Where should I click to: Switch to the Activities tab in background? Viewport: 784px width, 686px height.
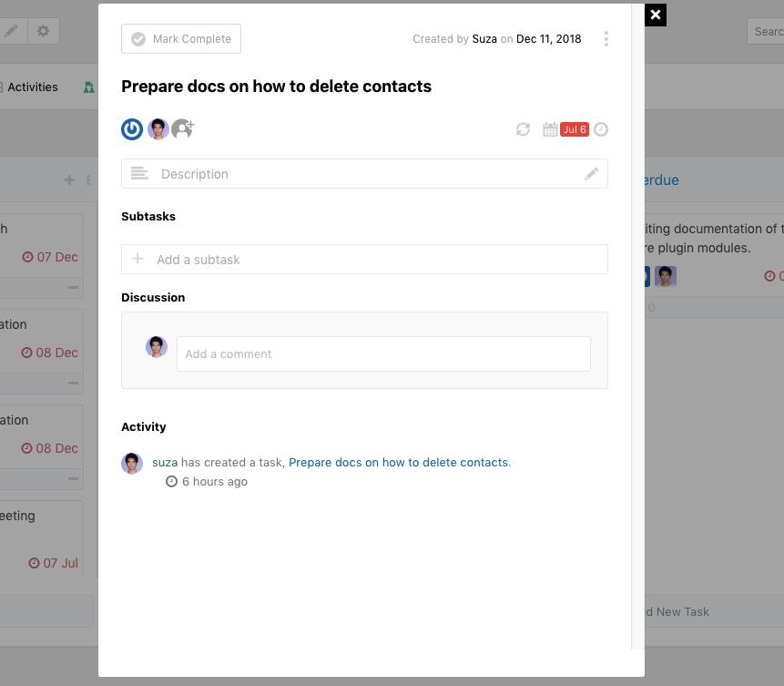(33, 87)
